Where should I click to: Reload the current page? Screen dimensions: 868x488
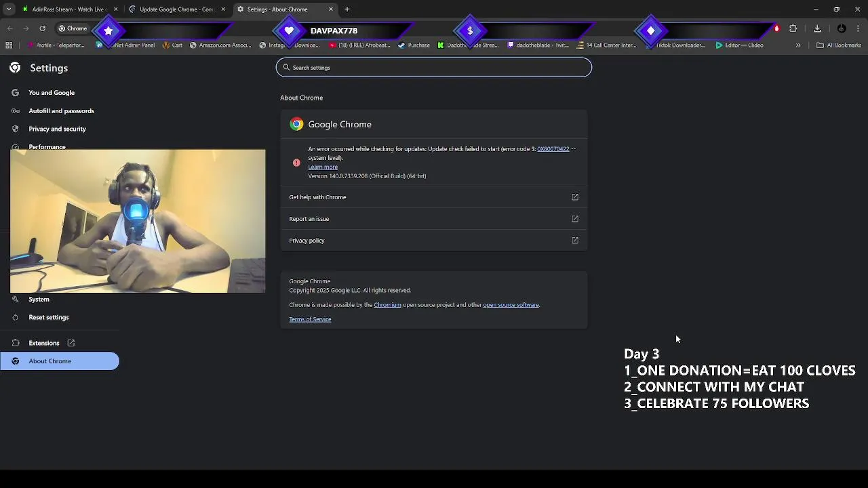coord(42,28)
